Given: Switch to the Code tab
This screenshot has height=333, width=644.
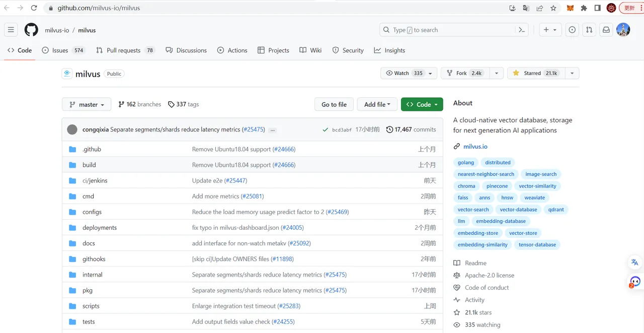Looking at the screenshot, I should click(x=20, y=50).
